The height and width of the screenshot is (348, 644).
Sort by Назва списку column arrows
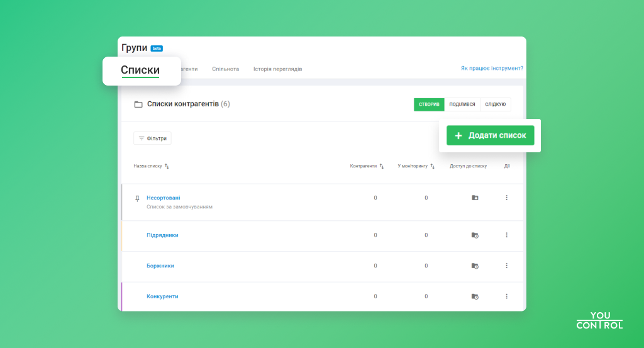167,166
